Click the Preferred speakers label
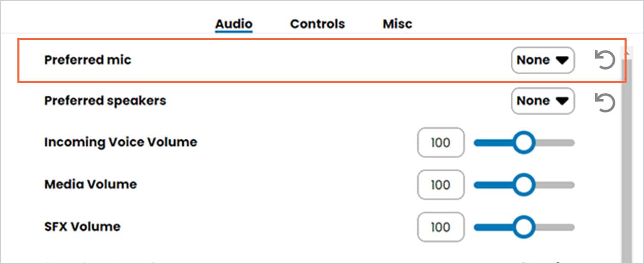The width and height of the screenshot is (644, 264). tap(105, 101)
